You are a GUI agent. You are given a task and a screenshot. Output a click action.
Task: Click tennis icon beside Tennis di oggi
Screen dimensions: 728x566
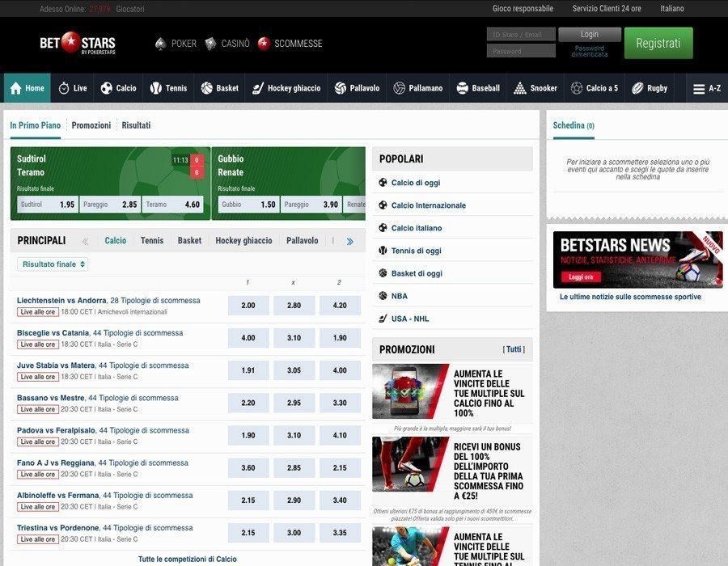pos(383,251)
